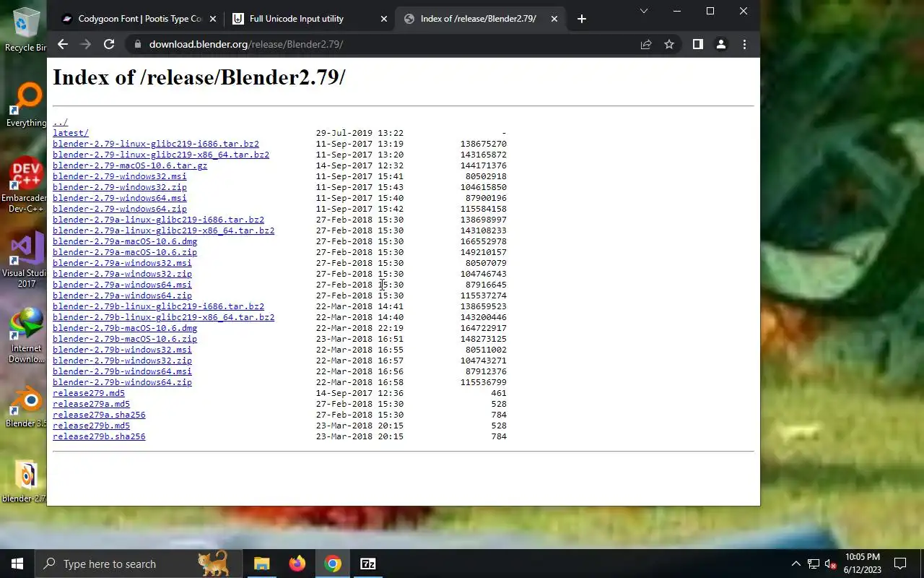Download blender-2.79a-linux-glibc219-i686.tar.bz2
924x578 pixels.
point(158,220)
